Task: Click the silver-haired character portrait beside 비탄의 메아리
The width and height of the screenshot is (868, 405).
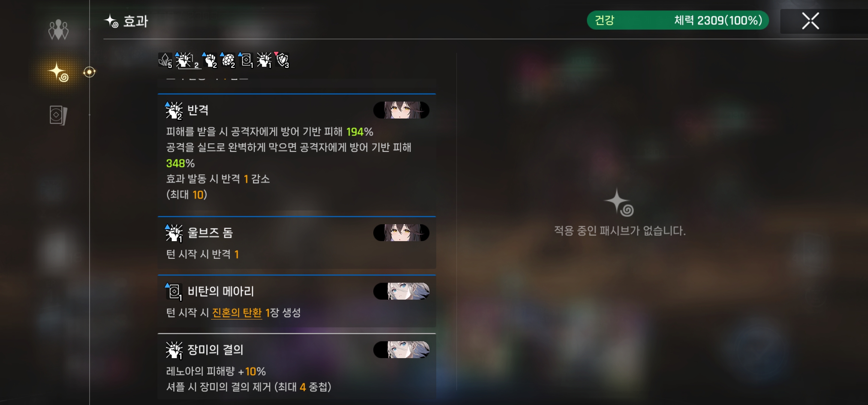Action: (x=401, y=291)
